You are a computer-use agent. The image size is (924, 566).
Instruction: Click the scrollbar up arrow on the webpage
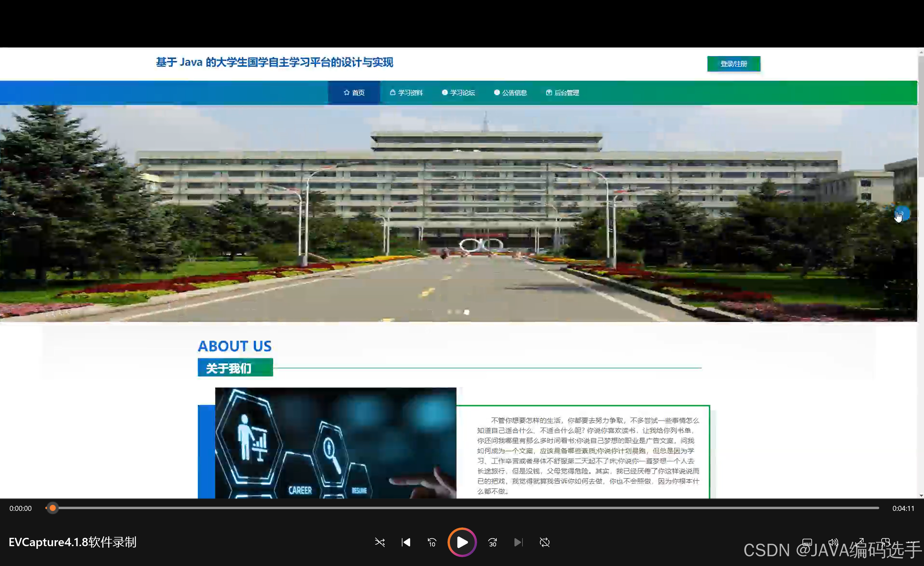(921, 52)
